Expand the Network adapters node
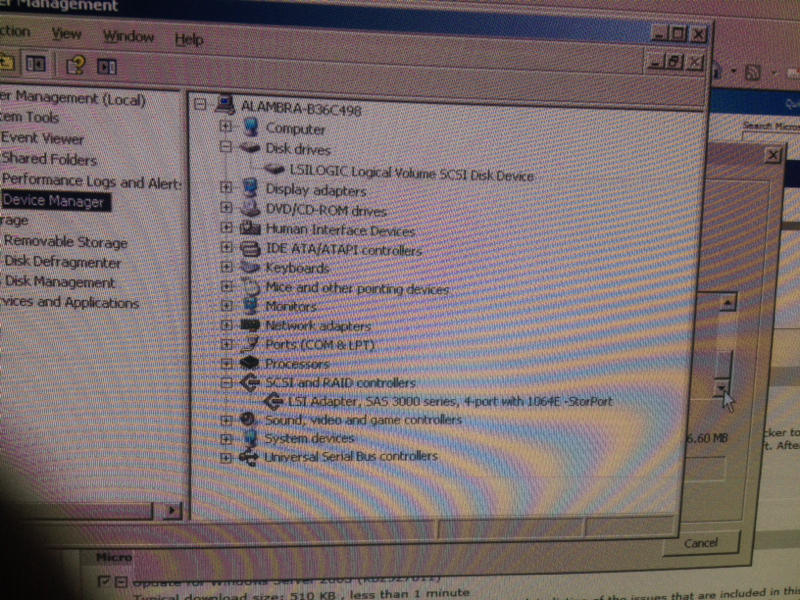Screen dimensions: 800x600 point(226,324)
